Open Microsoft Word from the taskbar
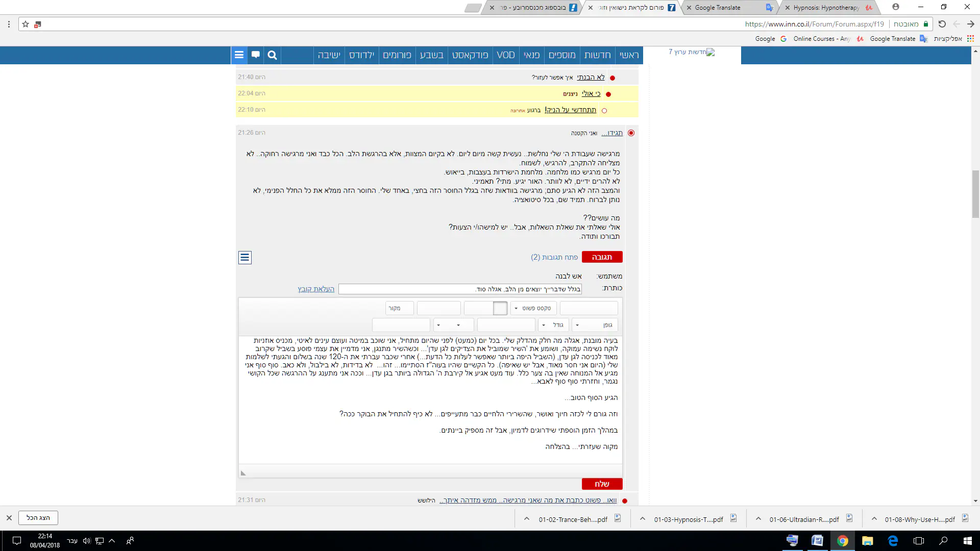 [x=817, y=541]
